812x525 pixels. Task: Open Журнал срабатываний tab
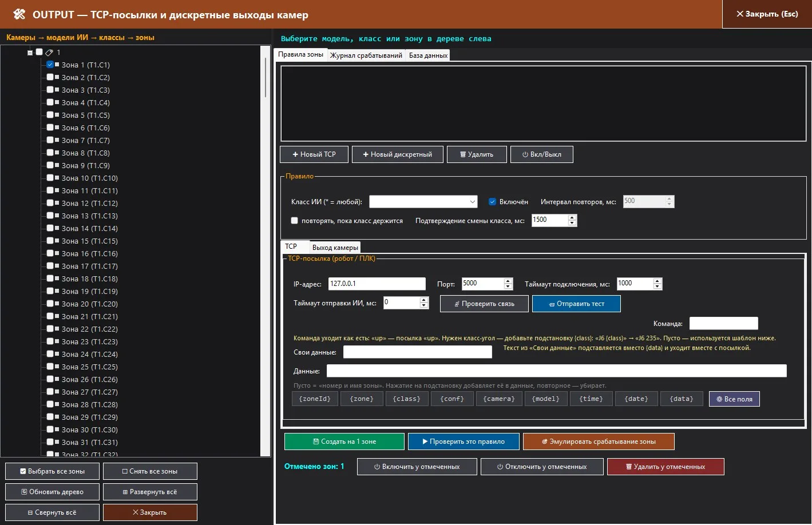pos(366,55)
